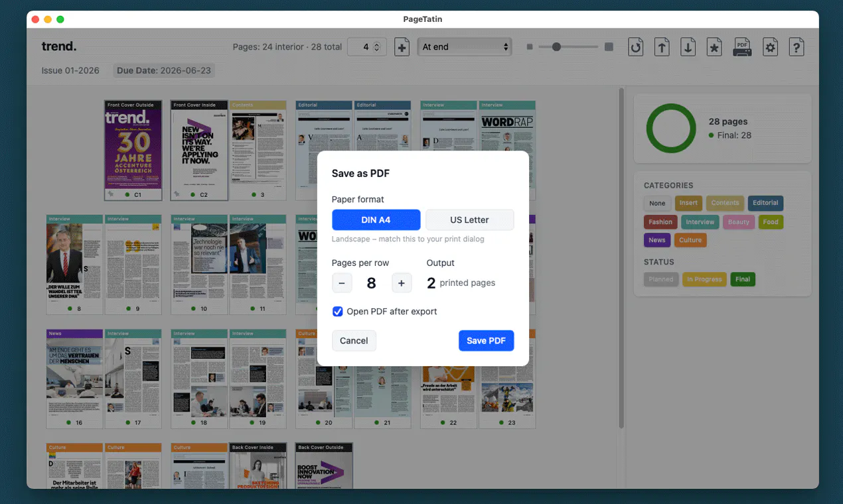Click the page grid vertical scrollbar

[x=621, y=259]
